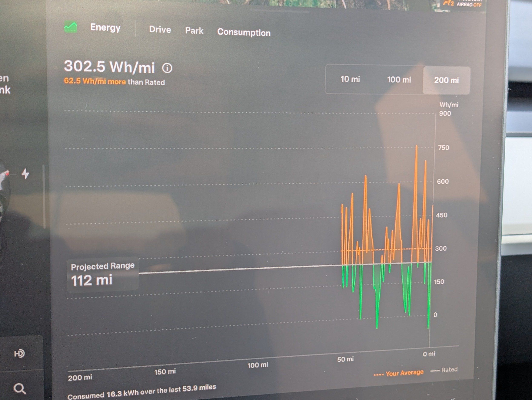Select the 100 mi distance range
The height and width of the screenshot is (400, 532).
[399, 80]
